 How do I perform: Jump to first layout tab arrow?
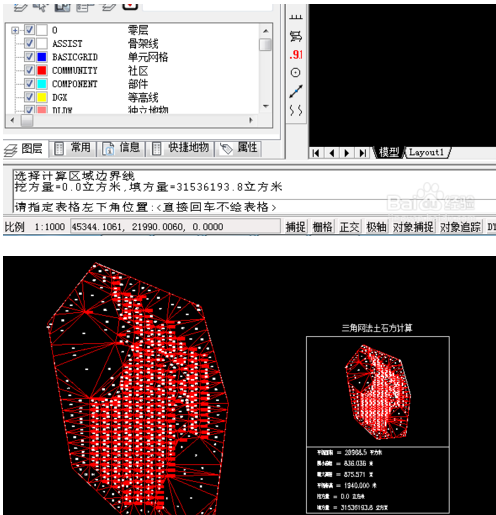click(315, 153)
